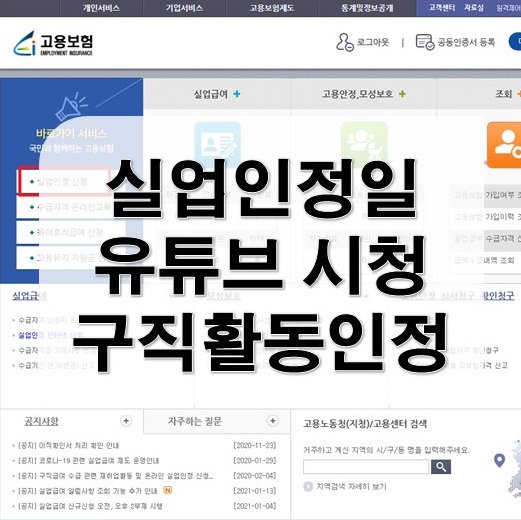Click plus icon next to 자주하는 질문
The width and height of the screenshot is (521, 520).
(x=273, y=421)
